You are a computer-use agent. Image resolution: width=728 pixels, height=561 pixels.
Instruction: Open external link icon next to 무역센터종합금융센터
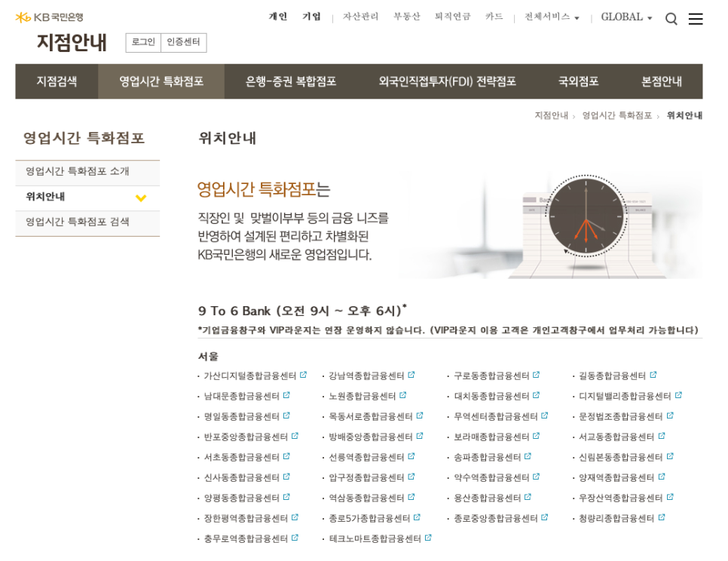pyautogui.click(x=545, y=415)
